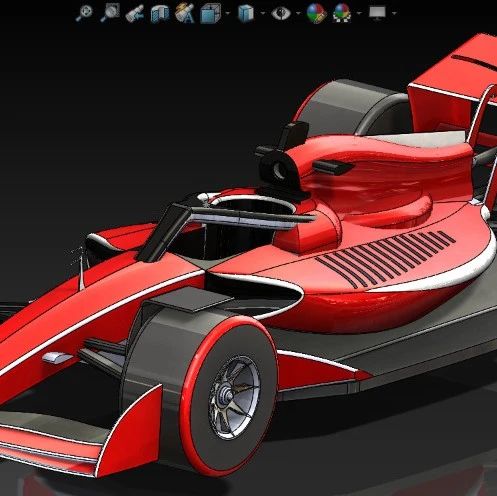Open Dynamic Annotation Views
This screenshot has height=496, width=497.
(x=185, y=13)
